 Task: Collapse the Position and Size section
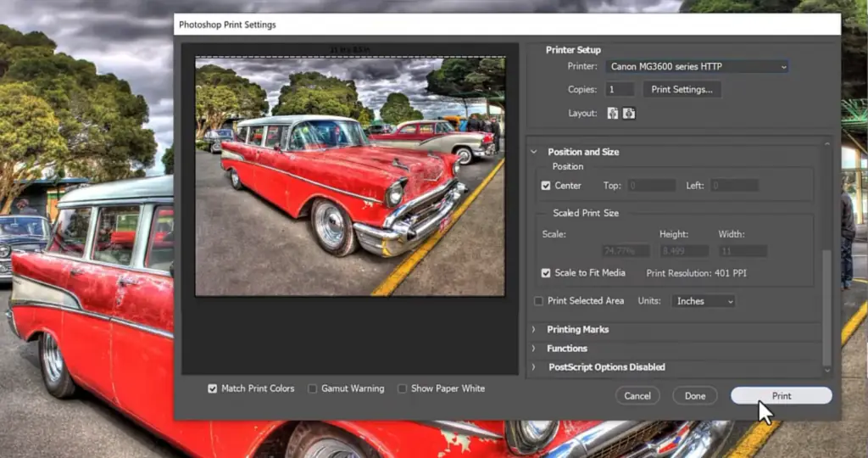pyautogui.click(x=534, y=152)
